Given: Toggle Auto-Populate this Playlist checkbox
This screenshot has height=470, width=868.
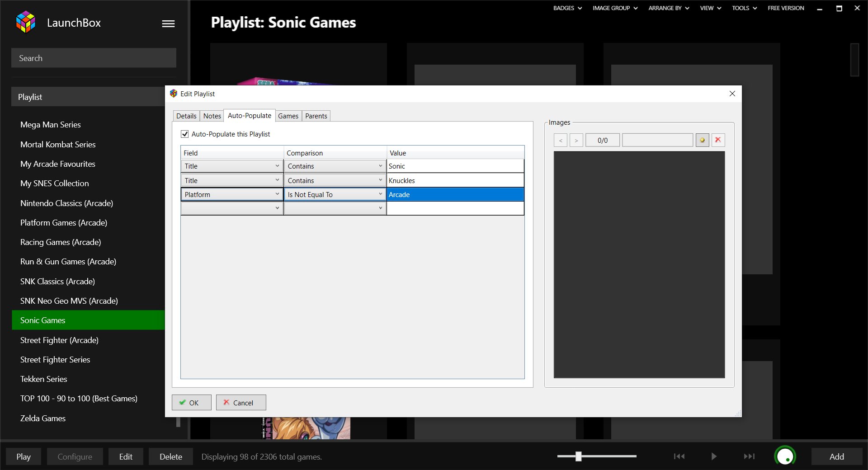Looking at the screenshot, I should tap(184, 134).
